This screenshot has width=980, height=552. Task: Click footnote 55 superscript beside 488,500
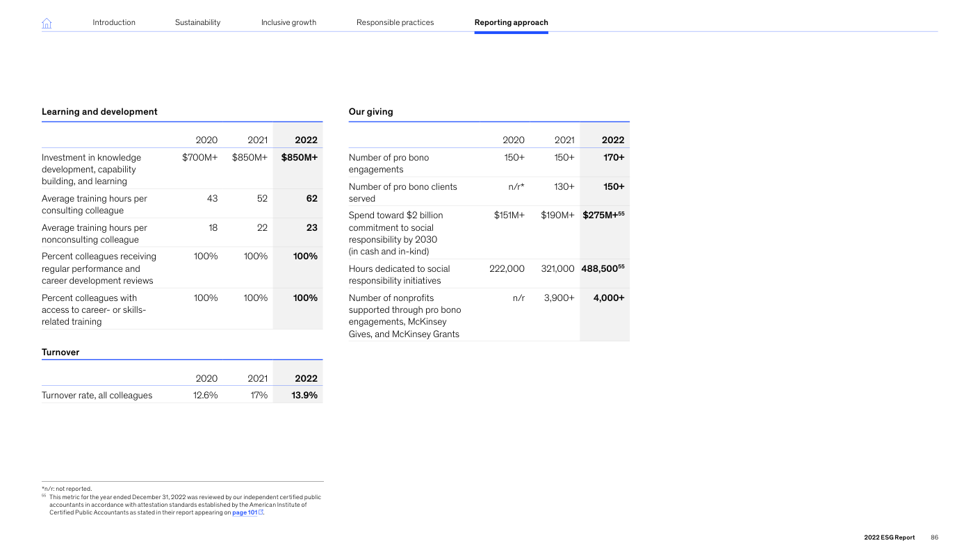pyautogui.click(x=621, y=267)
